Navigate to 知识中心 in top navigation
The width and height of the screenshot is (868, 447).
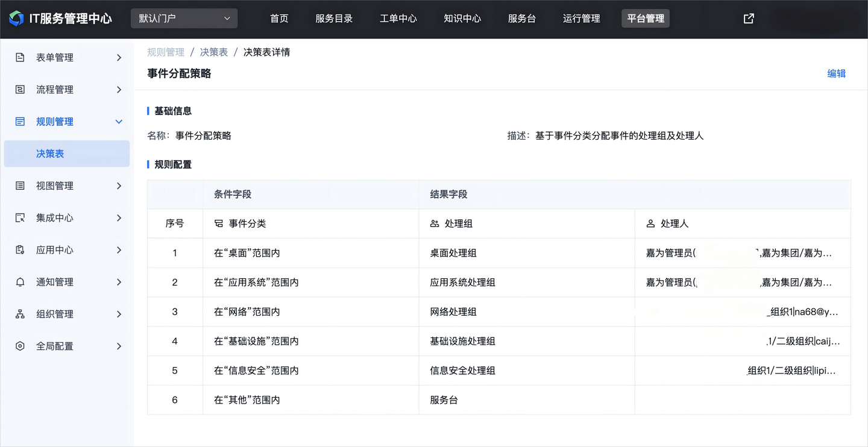pyautogui.click(x=462, y=18)
